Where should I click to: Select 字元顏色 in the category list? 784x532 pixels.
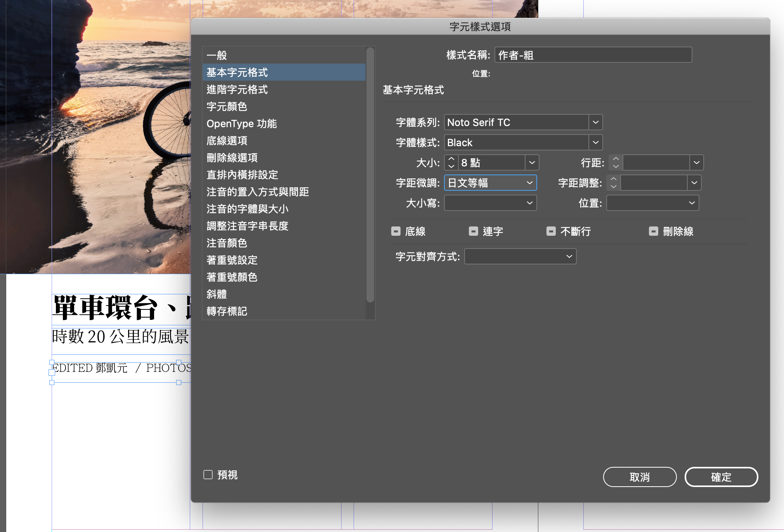click(227, 107)
